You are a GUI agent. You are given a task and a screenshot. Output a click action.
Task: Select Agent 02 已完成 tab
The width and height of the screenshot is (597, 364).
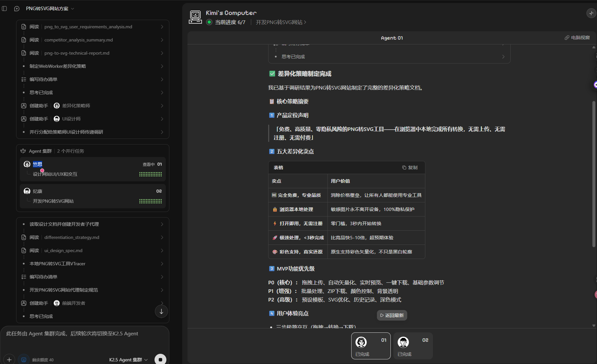point(413,346)
